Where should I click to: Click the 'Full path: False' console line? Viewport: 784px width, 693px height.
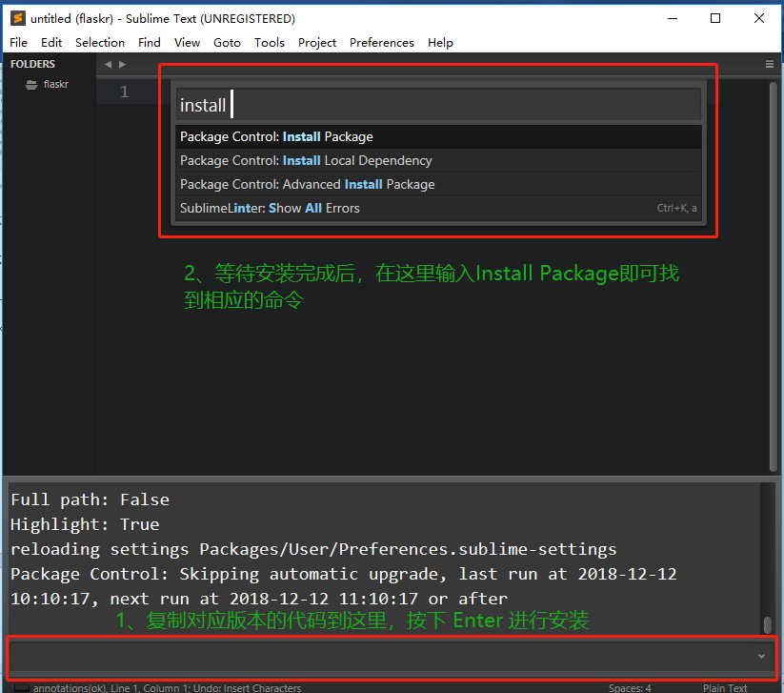point(90,499)
